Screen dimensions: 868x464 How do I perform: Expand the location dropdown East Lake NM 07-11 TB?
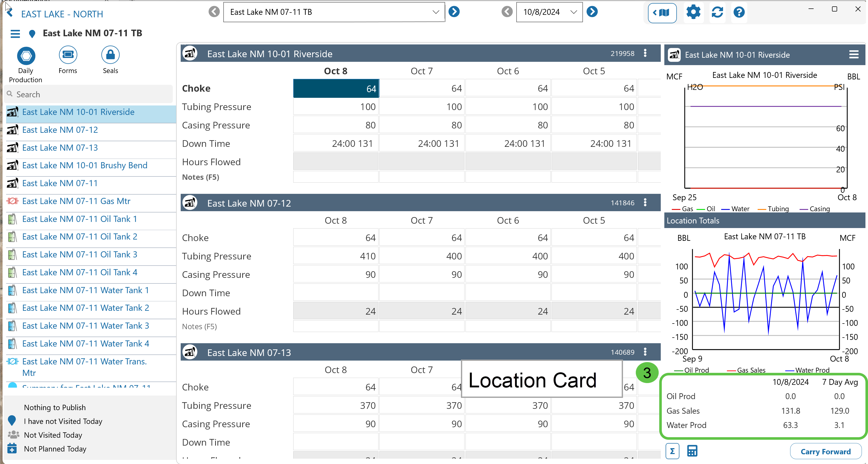[x=436, y=12]
